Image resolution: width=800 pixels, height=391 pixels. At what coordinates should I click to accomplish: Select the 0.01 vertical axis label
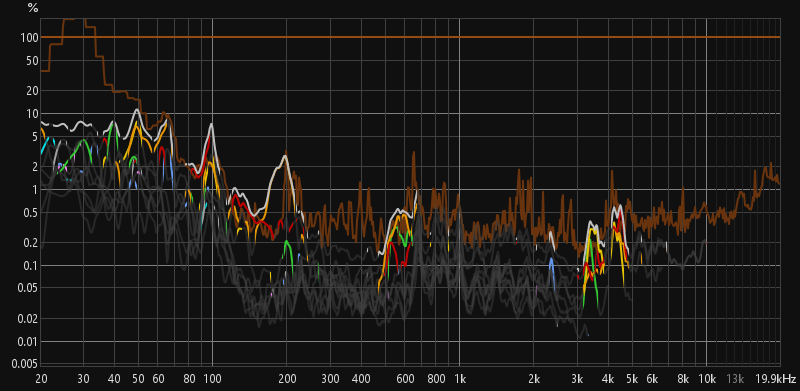click(x=29, y=342)
